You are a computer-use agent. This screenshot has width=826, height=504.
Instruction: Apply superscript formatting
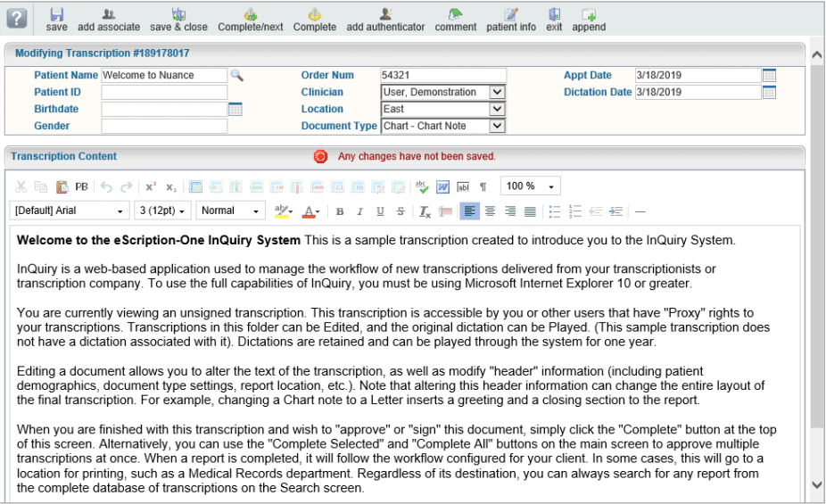coord(151,186)
